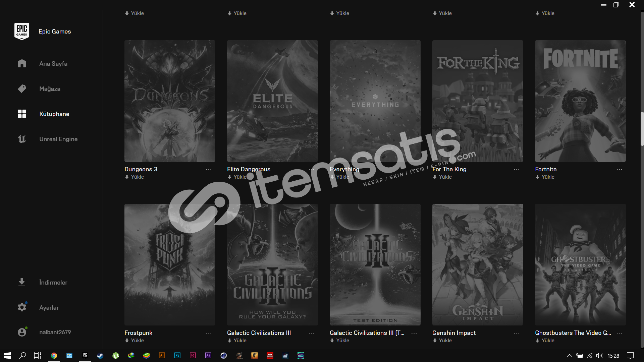
Task: Select the Kütüphane library grid icon
Action: (x=22, y=114)
